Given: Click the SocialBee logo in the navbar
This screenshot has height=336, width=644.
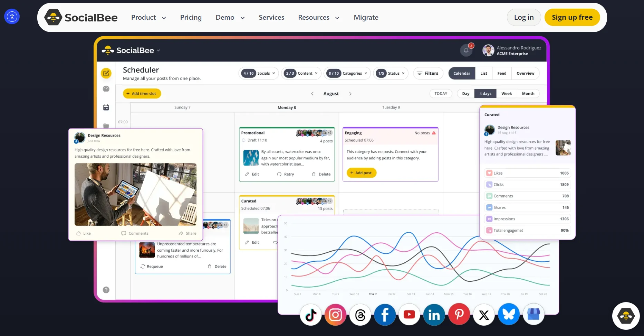Looking at the screenshot, I should [x=81, y=17].
